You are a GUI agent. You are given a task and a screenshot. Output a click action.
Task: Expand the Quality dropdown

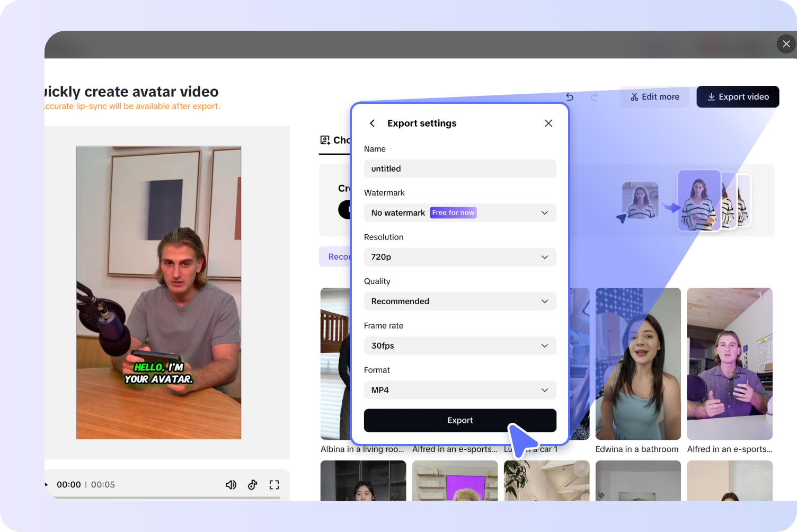(x=459, y=301)
